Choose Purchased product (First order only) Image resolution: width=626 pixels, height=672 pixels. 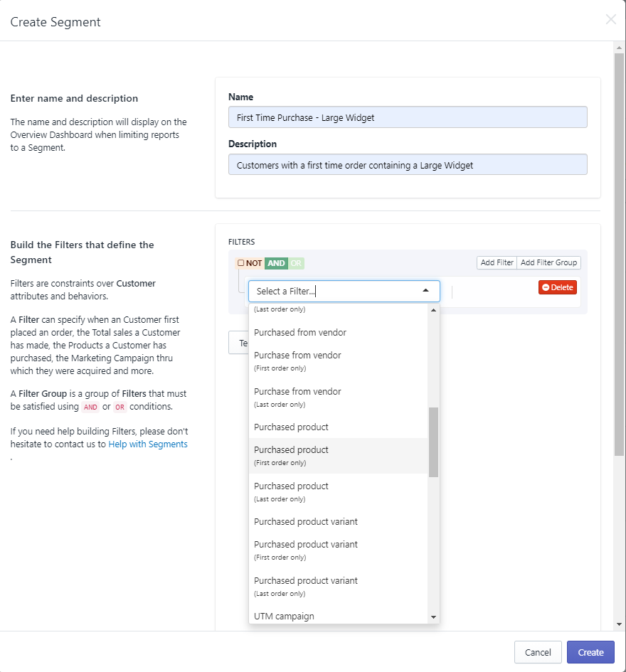tap(339, 456)
